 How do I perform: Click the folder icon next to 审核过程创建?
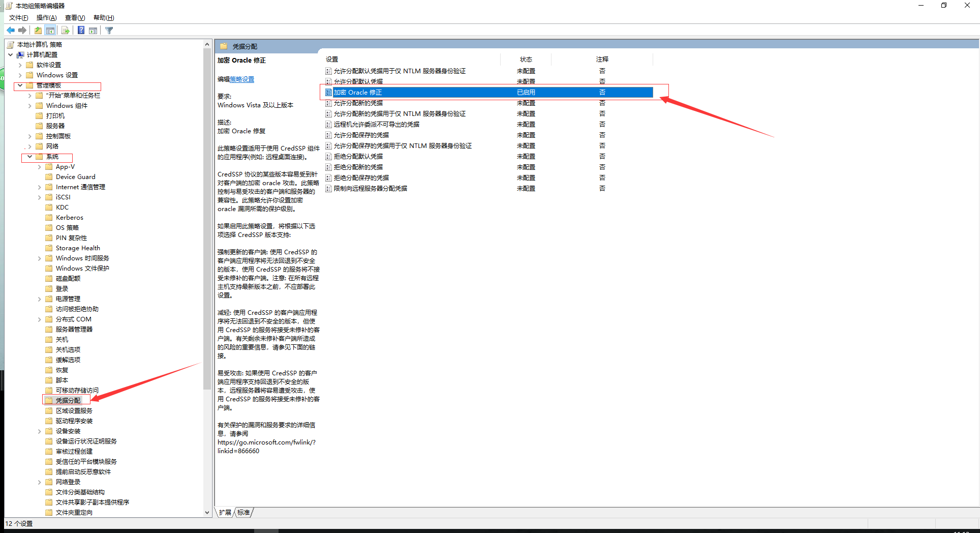49,452
